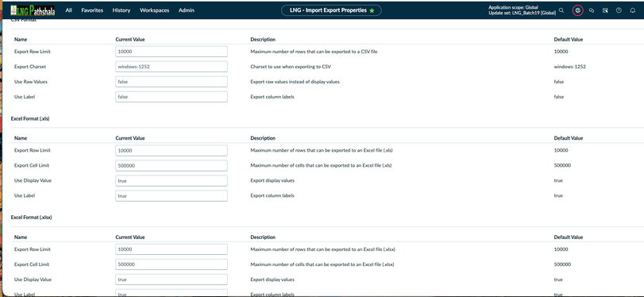Open the History menu
This screenshot has width=644, height=297.
click(121, 10)
